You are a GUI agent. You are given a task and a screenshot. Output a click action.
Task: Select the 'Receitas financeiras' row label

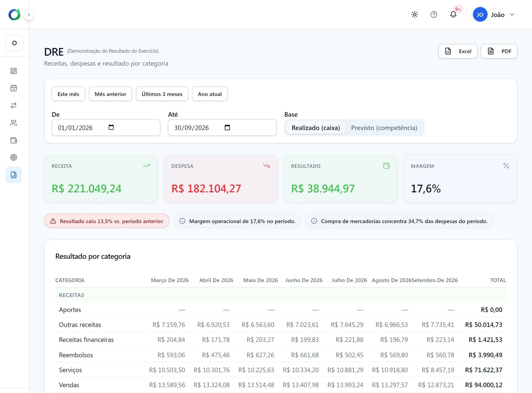pyautogui.click(x=86, y=340)
